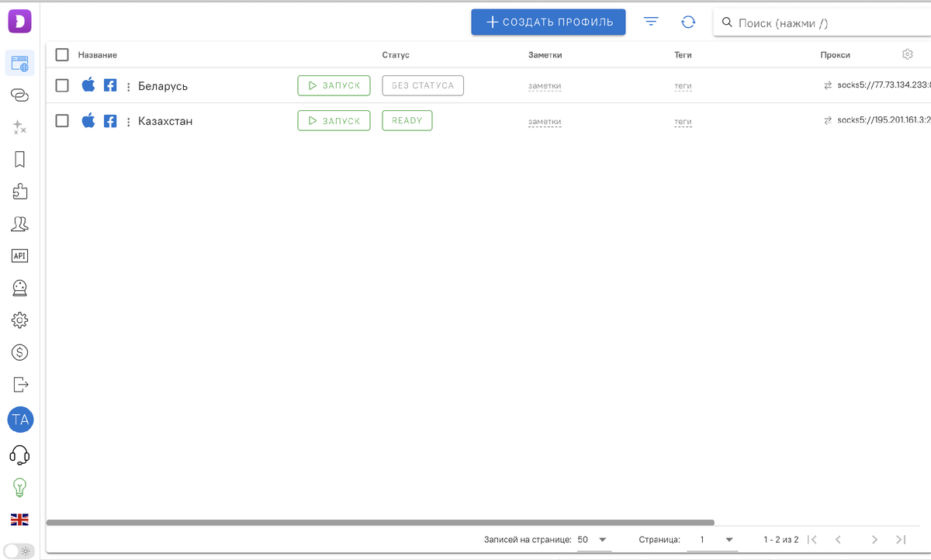
Task: Refresh the profile list
Action: tap(688, 22)
